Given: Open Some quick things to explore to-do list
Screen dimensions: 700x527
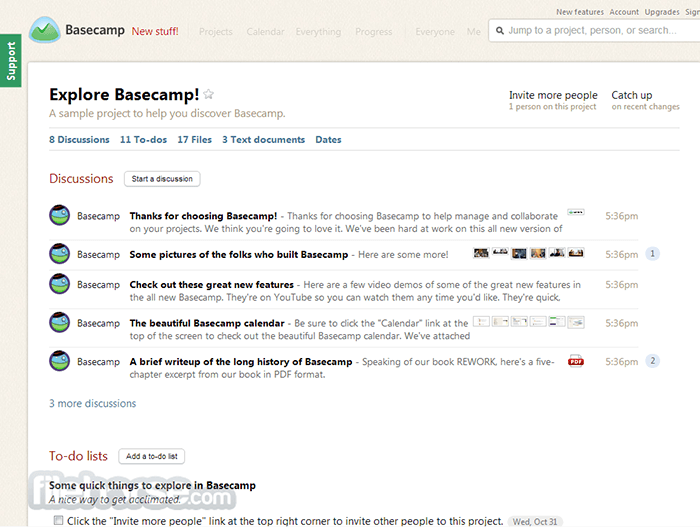Looking at the screenshot, I should pos(152,485).
